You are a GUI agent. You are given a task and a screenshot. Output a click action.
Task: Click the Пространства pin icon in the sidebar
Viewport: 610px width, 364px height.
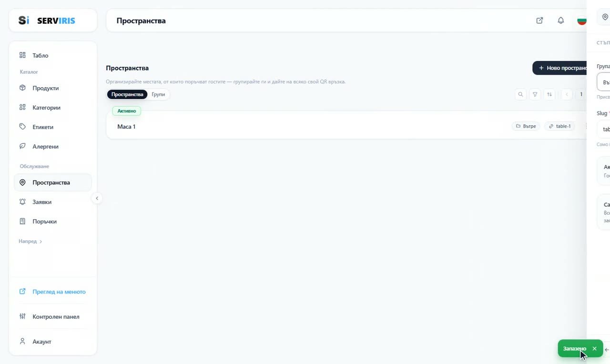tap(22, 182)
